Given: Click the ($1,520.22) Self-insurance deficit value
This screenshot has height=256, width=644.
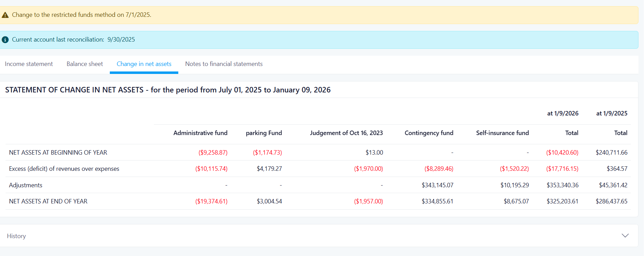Looking at the screenshot, I should pyautogui.click(x=514, y=169).
